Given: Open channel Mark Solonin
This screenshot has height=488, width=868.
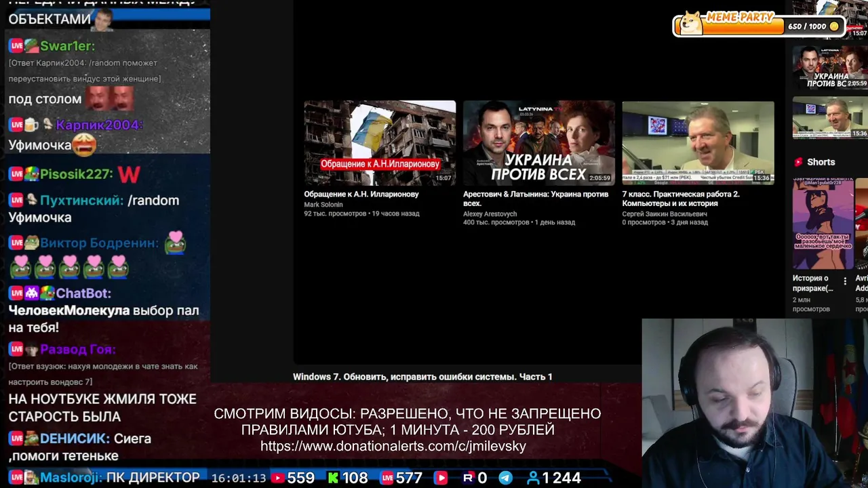Looking at the screenshot, I should pos(323,205).
